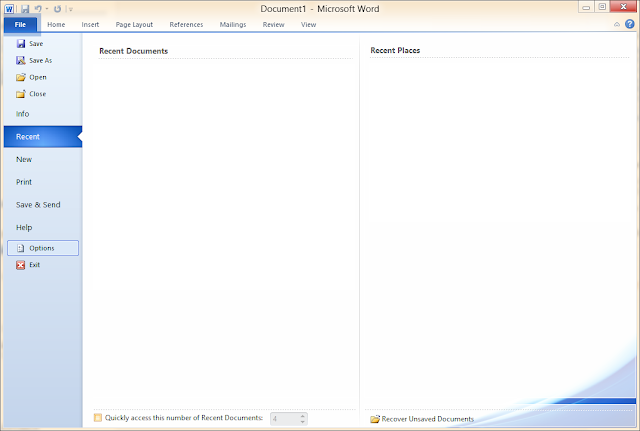Image resolution: width=640 pixels, height=431 pixels.
Task: Open the Review tab
Action: (x=273, y=24)
